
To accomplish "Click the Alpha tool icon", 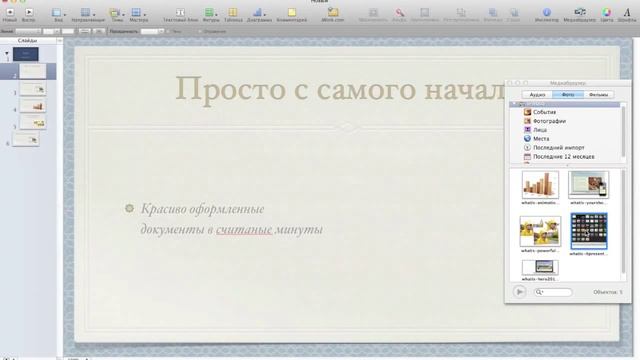I will 400,13.
